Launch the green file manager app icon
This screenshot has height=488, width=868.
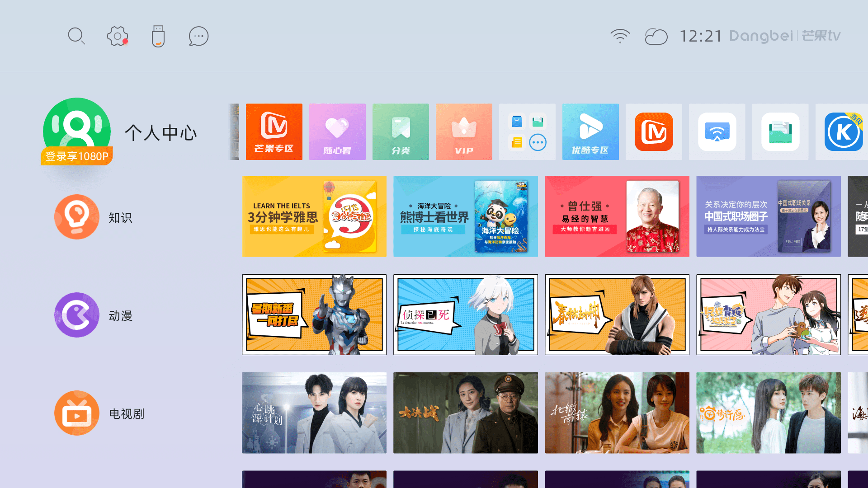[x=780, y=132]
